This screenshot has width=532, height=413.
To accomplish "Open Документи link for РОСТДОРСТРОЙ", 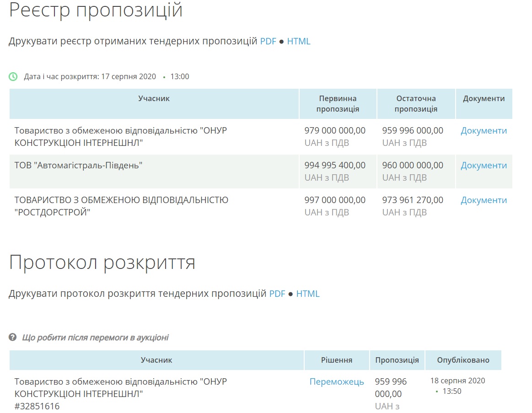I will tap(484, 200).
